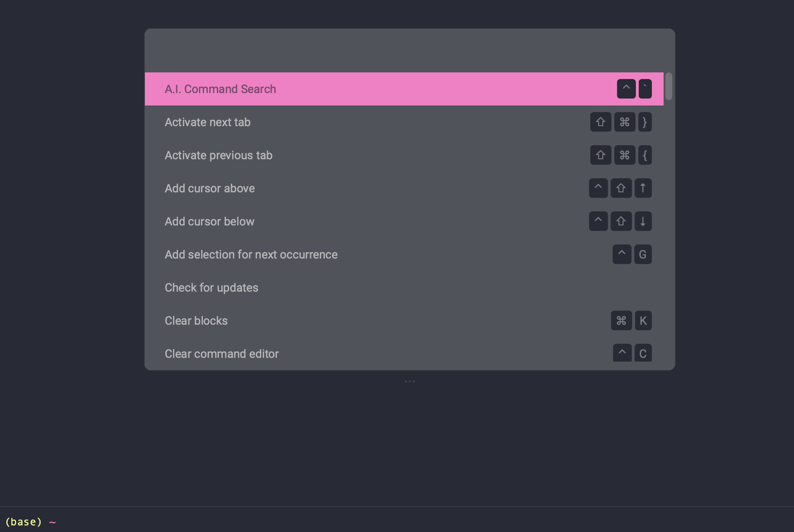
Task: Choose Activate previous tab command
Action: click(404, 155)
